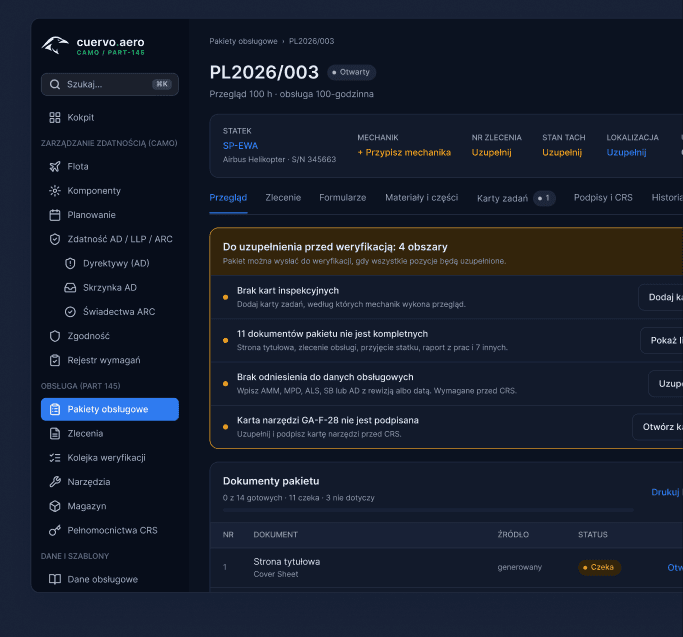683x637 pixels.
Task: Click the ŹRÓDŁO column header
Action: pos(513,535)
